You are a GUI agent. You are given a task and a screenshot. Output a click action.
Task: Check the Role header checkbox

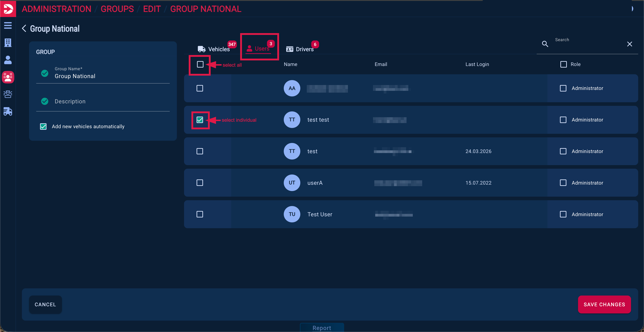pyautogui.click(x=563, y=64)
